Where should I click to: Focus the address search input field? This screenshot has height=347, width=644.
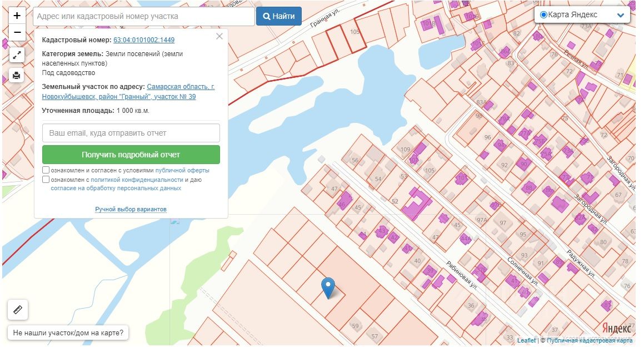point(144,17)
